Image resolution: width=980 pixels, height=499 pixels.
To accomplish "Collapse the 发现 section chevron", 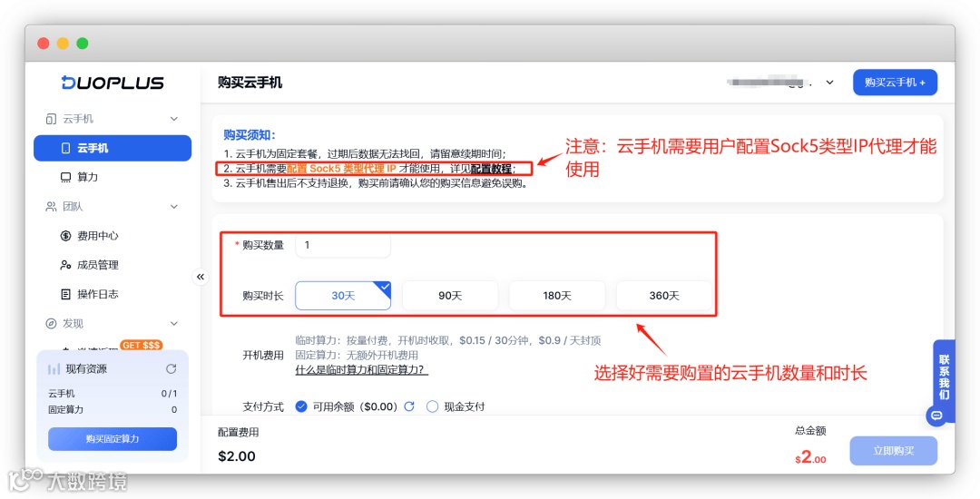I will [173, 324].
